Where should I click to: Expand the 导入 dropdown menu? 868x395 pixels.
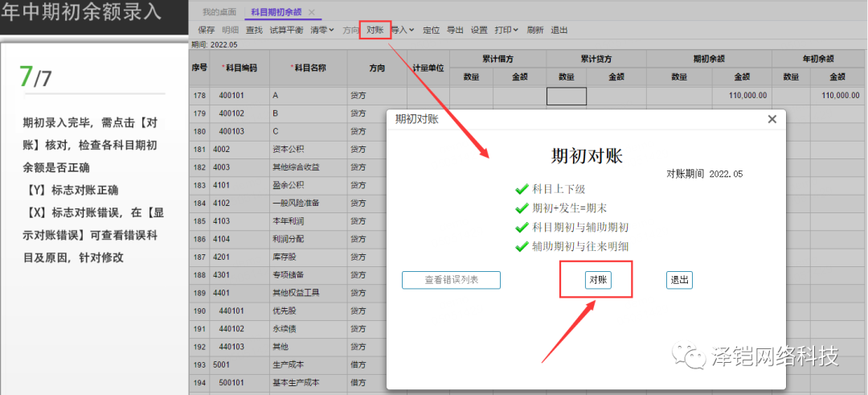(403, 30)
